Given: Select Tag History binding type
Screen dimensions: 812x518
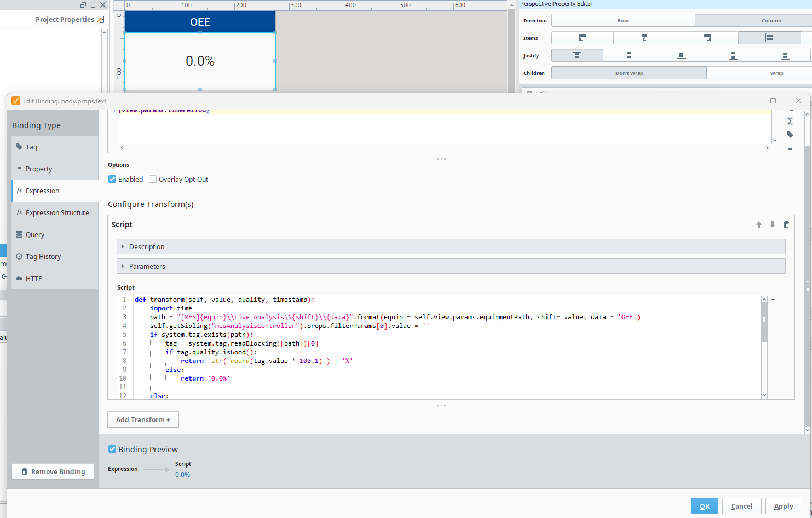Looking at the screenshot, I should pyautogui.click(x=43, y=256).
